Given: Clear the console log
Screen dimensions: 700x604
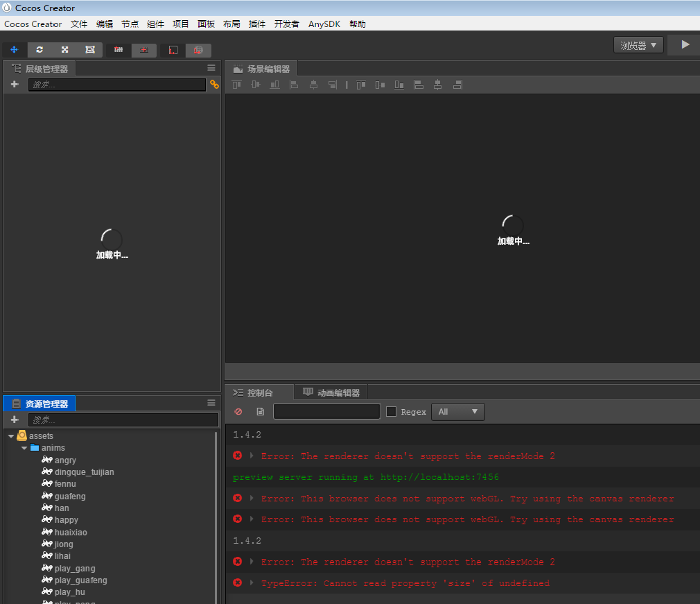Looking at the screenshot, I should [238, 411].
